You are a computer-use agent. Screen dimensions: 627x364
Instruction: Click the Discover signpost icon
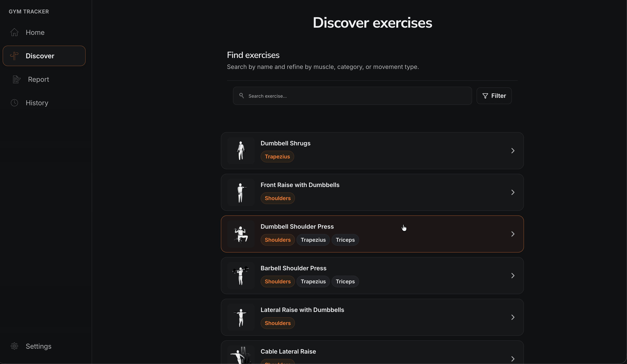tap(14, 56)
